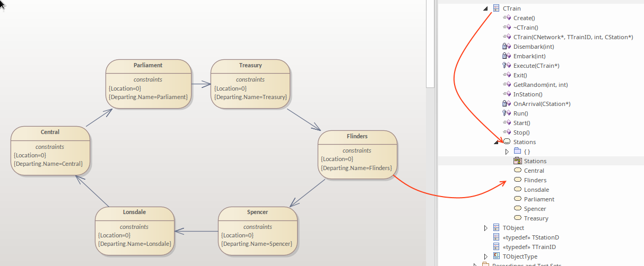Click the «typedef» TStationD icon

coord(496,237)
